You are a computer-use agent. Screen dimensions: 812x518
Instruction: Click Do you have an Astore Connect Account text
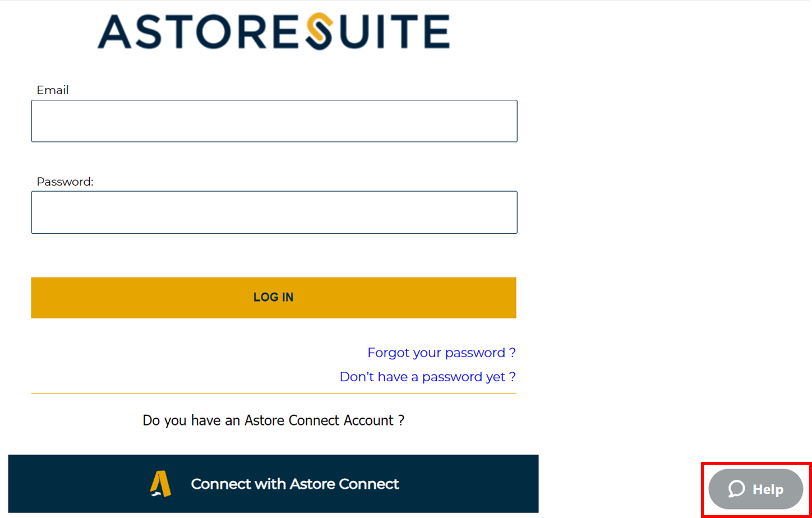tap(274, 420)
